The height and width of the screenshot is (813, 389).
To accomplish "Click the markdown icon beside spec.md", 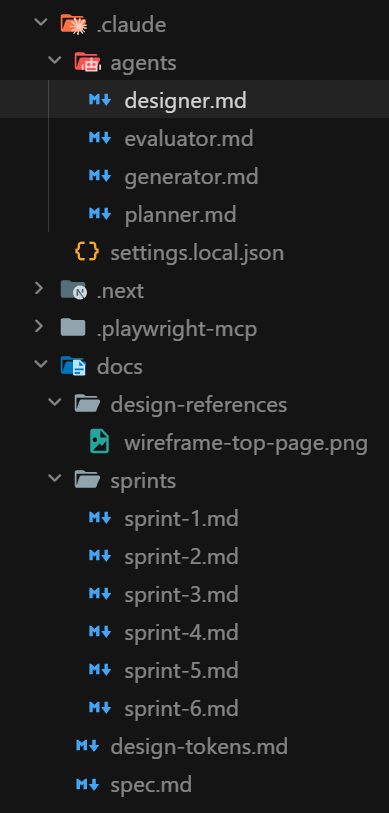I will (87, 784).
